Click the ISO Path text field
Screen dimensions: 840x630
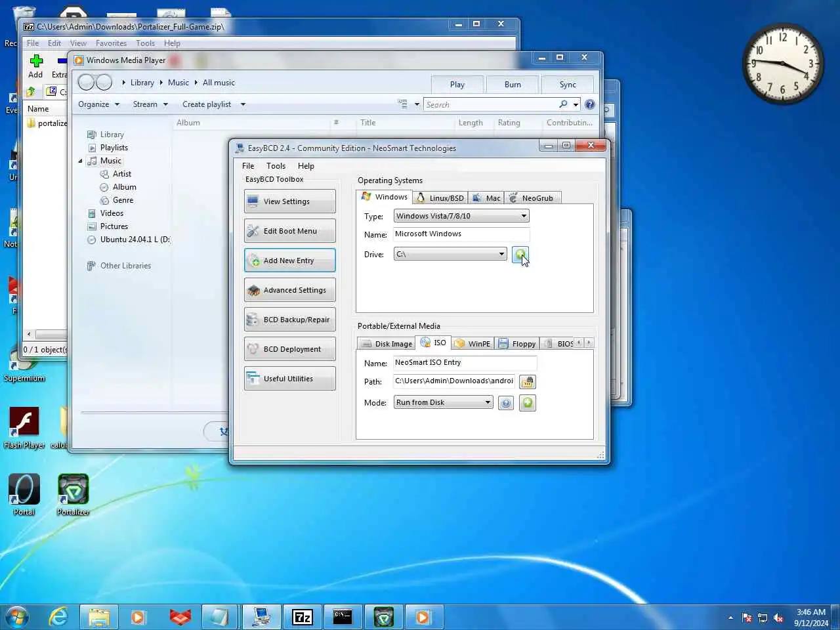pos(454,381)
